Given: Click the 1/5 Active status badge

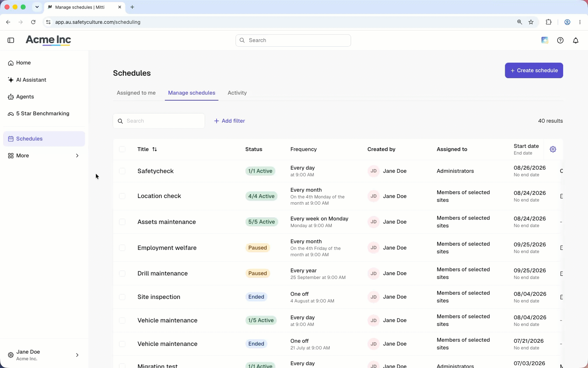Looking at the screenshot, I should pos(261,320).
